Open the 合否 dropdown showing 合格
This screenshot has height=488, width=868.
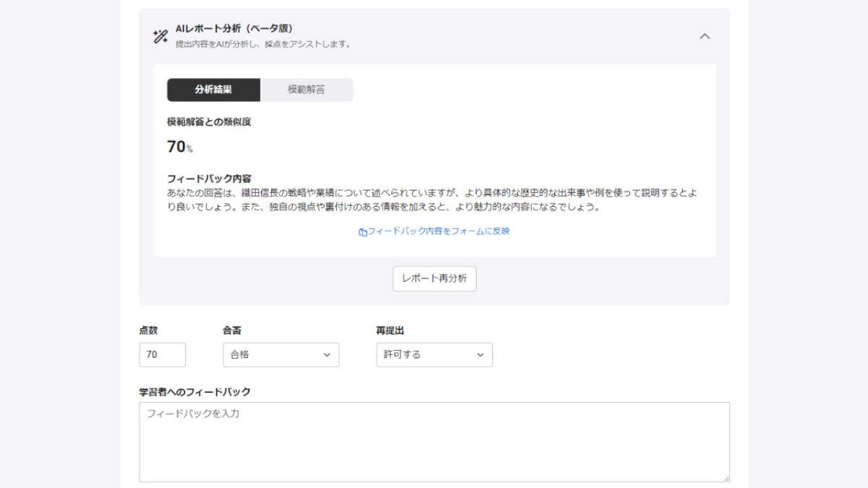pos(281,355)
